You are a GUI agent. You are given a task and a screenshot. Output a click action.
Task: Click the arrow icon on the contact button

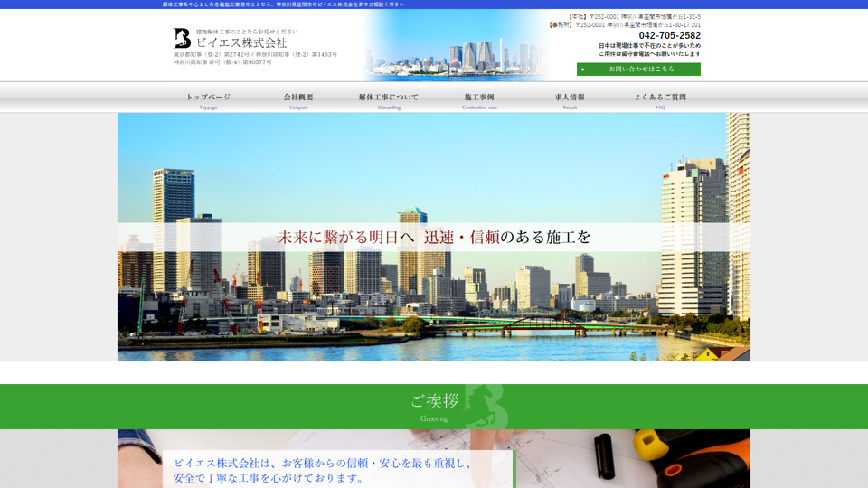click(x=584, y=70)
